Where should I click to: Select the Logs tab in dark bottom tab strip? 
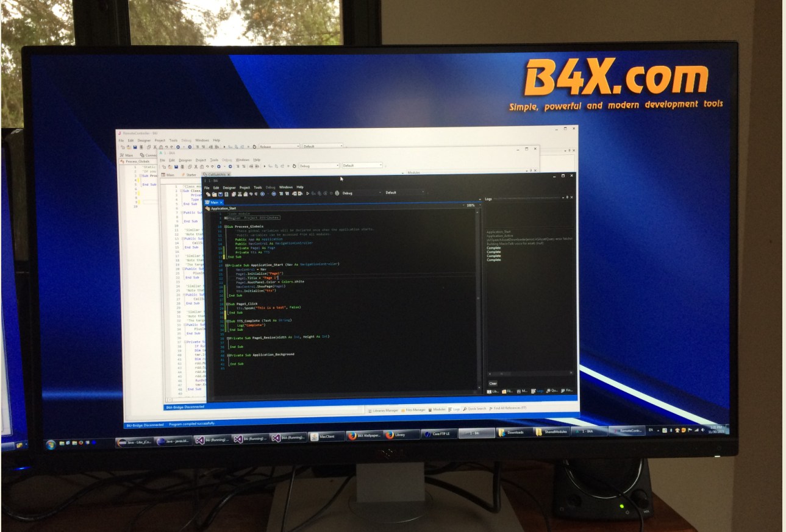pos(538,391)
